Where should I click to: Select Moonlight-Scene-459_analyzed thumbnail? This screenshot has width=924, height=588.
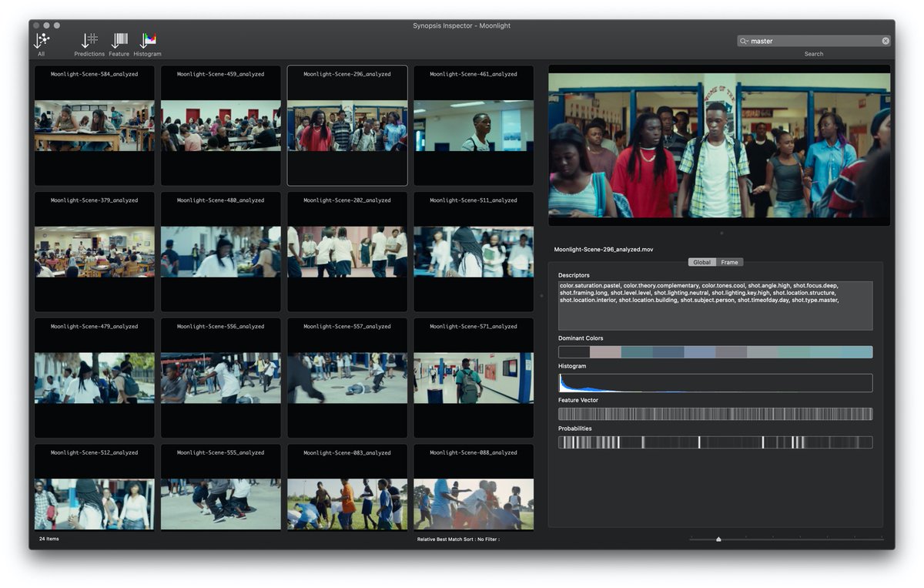pos(221,126)
